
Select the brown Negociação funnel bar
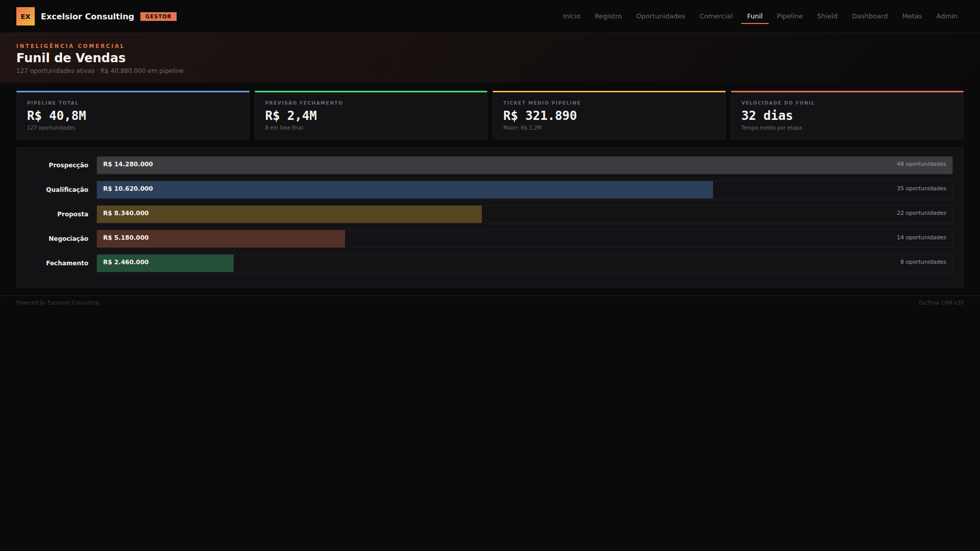click(220, 239)
